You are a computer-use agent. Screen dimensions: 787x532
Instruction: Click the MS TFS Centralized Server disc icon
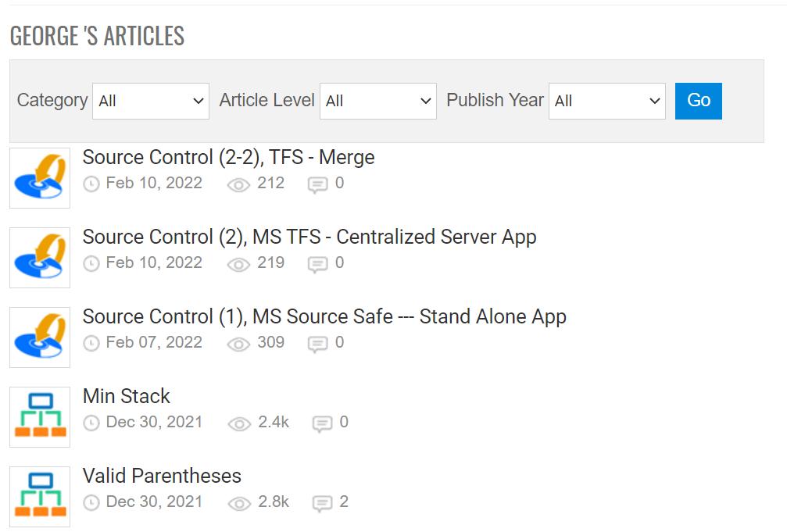(40, 258)
